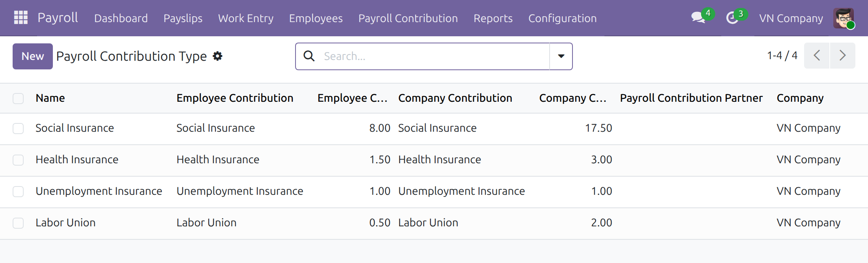868x263 pixels.
Task: Click the 1-4 / 4 pager counter
Action: (782, 56)
